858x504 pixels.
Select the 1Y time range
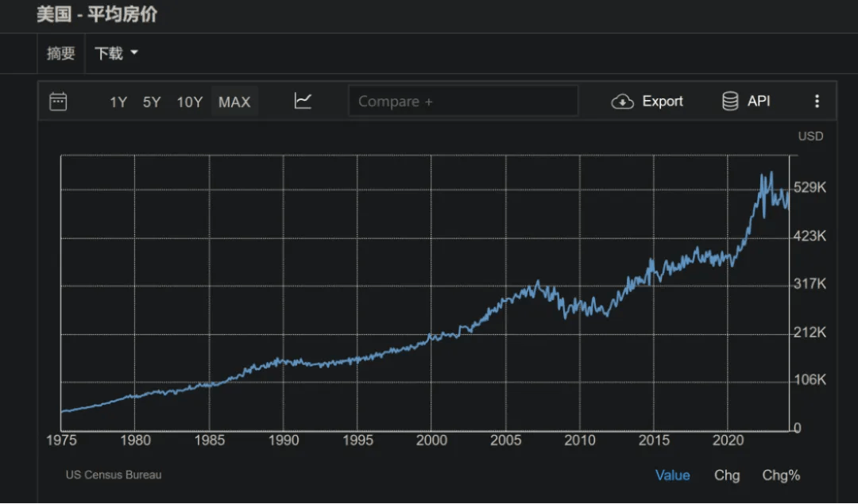(x=118, y=102)
